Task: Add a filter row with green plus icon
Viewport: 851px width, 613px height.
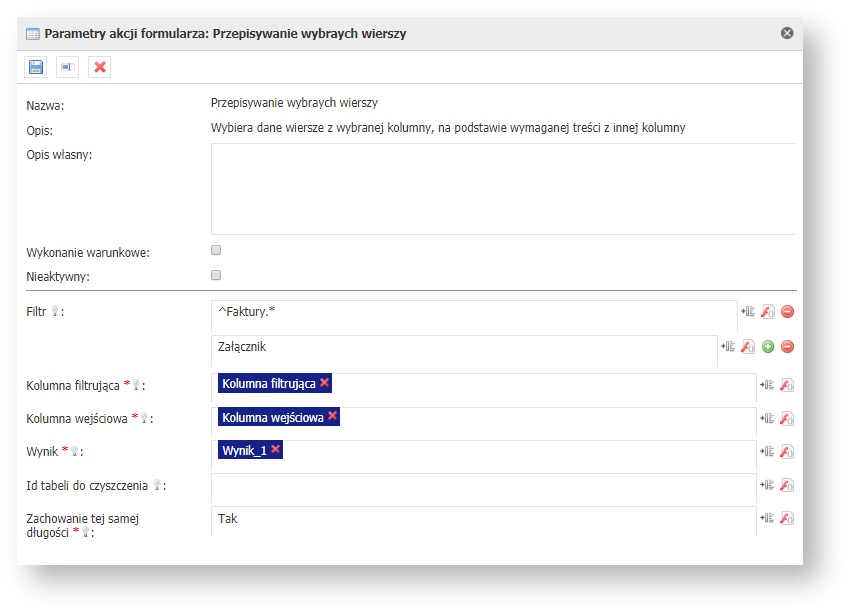Action: click(x=768, y=347)
